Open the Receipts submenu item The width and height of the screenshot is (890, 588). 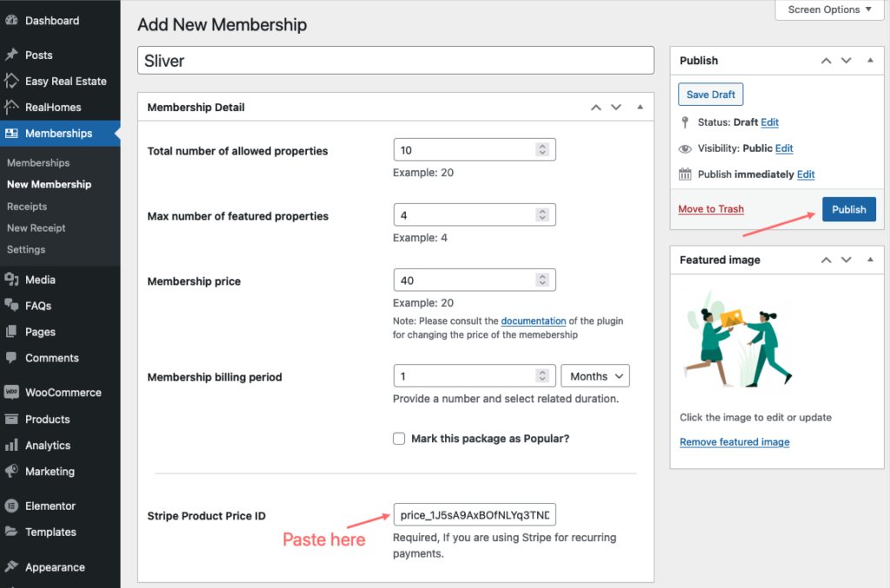point(27,207)
